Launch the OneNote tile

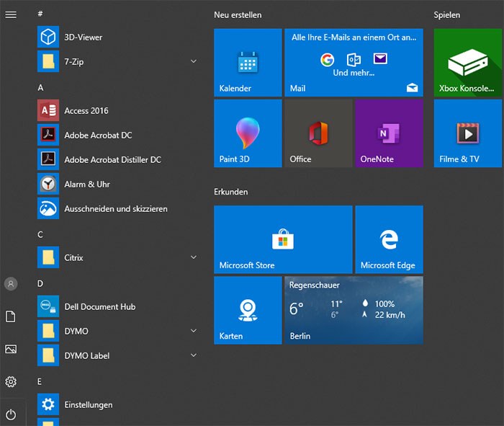tap(390, 133)
